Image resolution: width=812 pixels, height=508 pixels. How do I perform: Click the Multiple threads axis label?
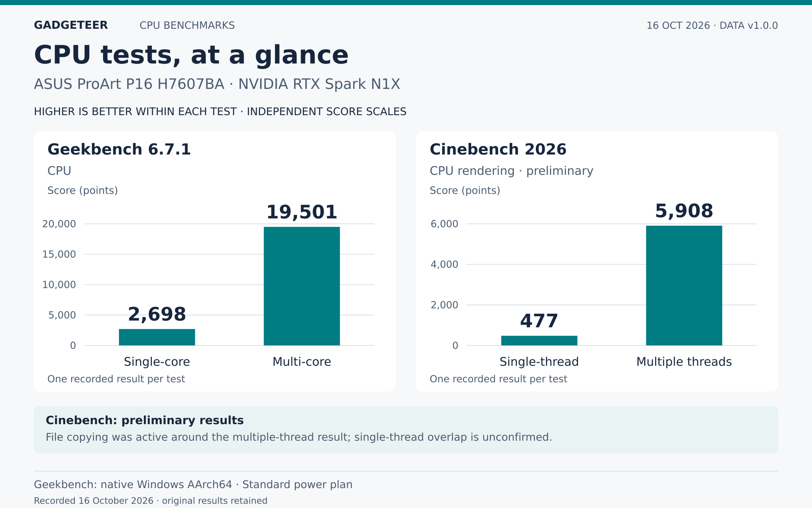tap(684, 362)
